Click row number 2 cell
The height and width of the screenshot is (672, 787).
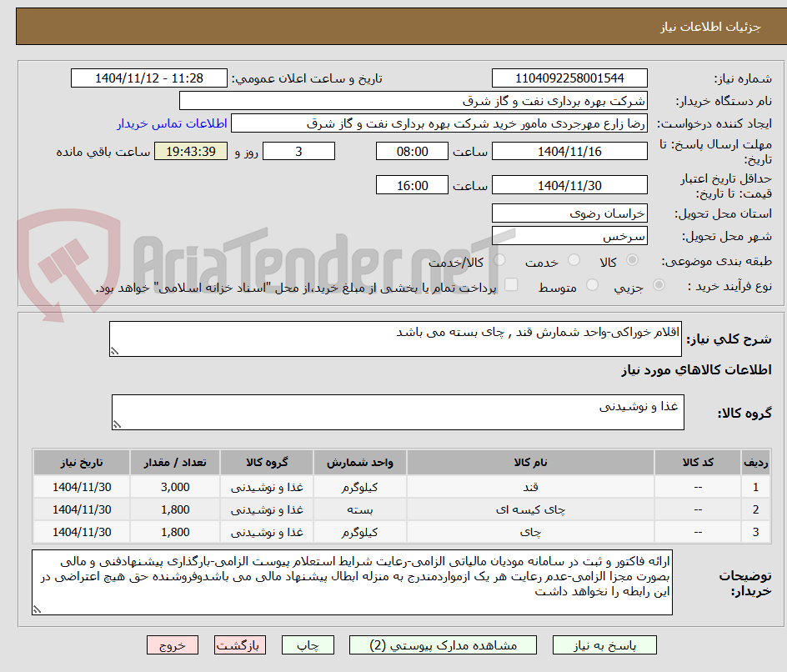[x=756, y=509]
